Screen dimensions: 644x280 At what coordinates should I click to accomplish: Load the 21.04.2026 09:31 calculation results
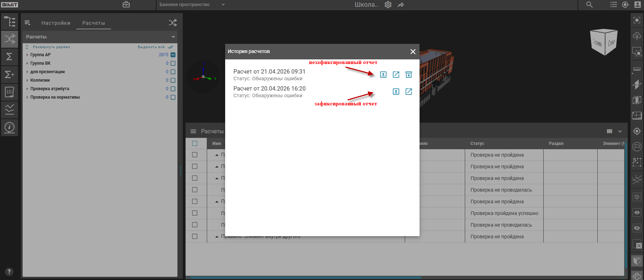pyautogui.click(x=383, y=75)
